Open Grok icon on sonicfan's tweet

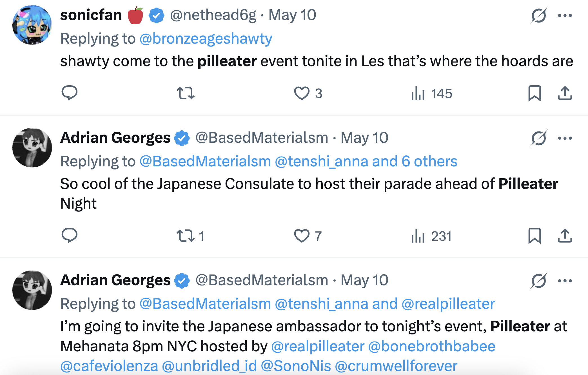click(x=538, y=15)
